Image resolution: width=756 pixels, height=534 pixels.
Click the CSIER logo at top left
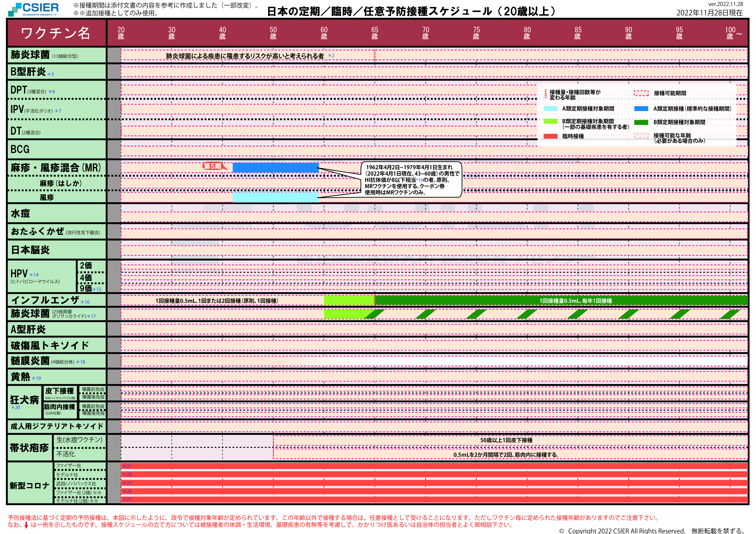(x=33, y=9)
